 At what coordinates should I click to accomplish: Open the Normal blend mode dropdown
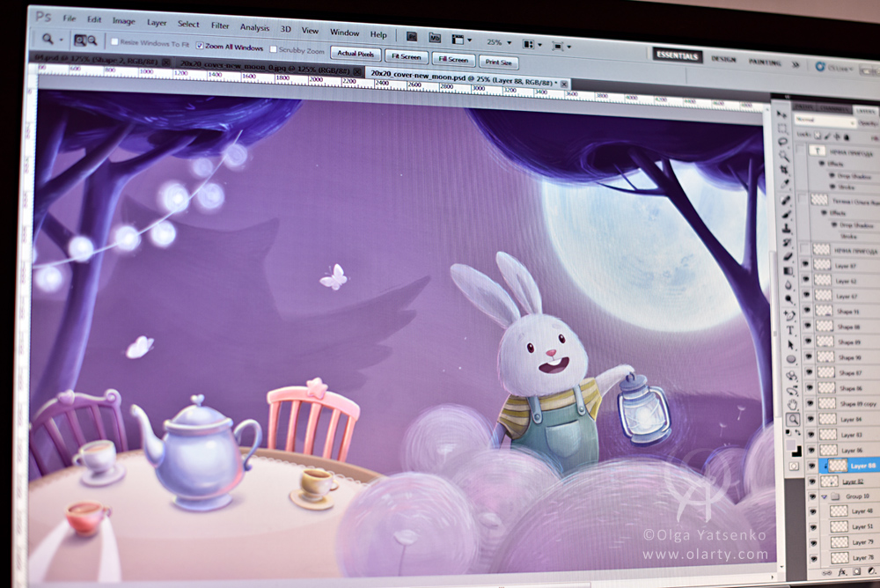[824, 121]
